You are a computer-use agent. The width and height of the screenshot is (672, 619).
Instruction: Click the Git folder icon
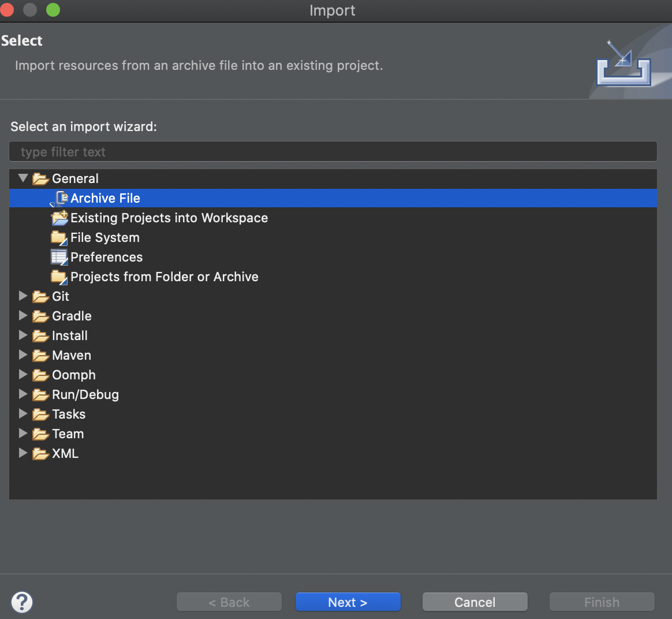click(40, 297)
